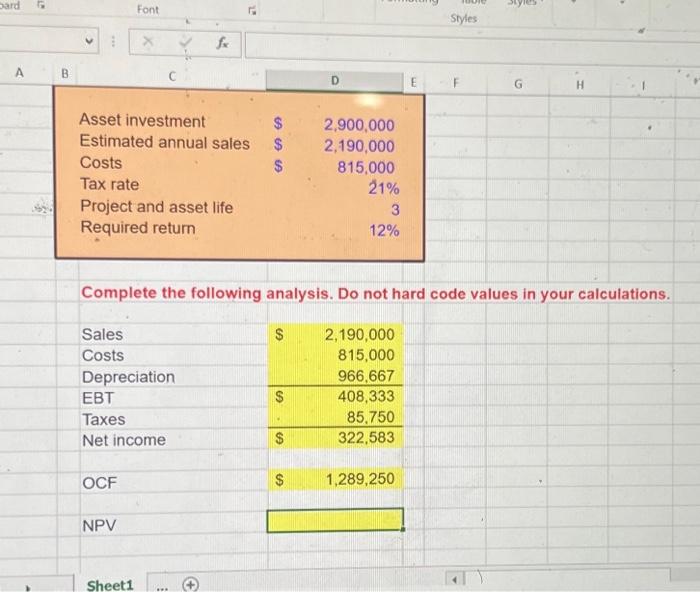Click the formula bar cancel X icon

click(148, 42)
